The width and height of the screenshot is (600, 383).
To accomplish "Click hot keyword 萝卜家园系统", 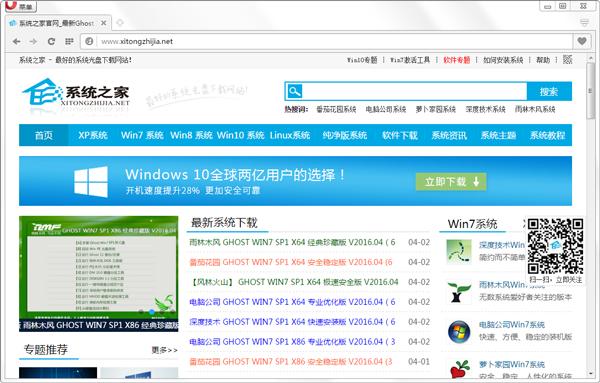I will click(435, 109).
